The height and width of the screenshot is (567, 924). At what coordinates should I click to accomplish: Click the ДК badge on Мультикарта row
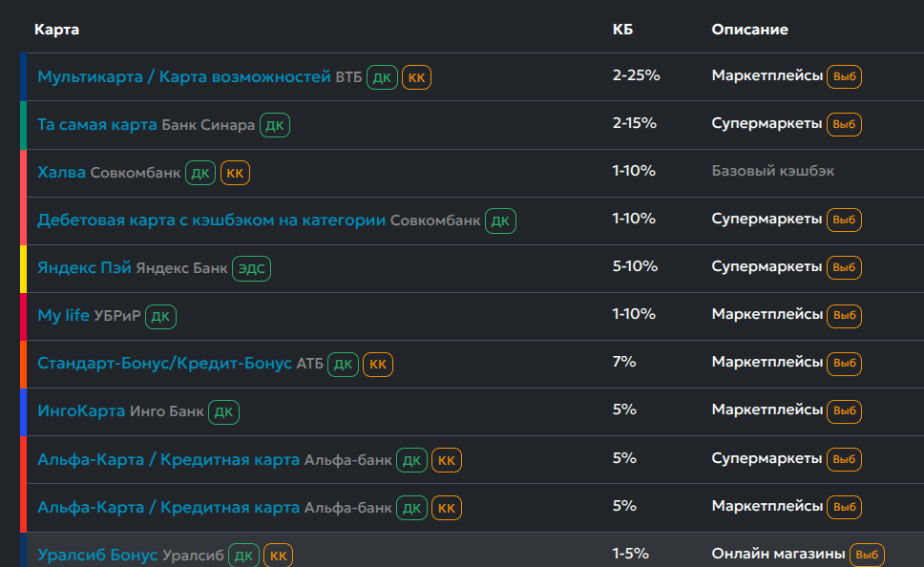(x=382, y=78)
